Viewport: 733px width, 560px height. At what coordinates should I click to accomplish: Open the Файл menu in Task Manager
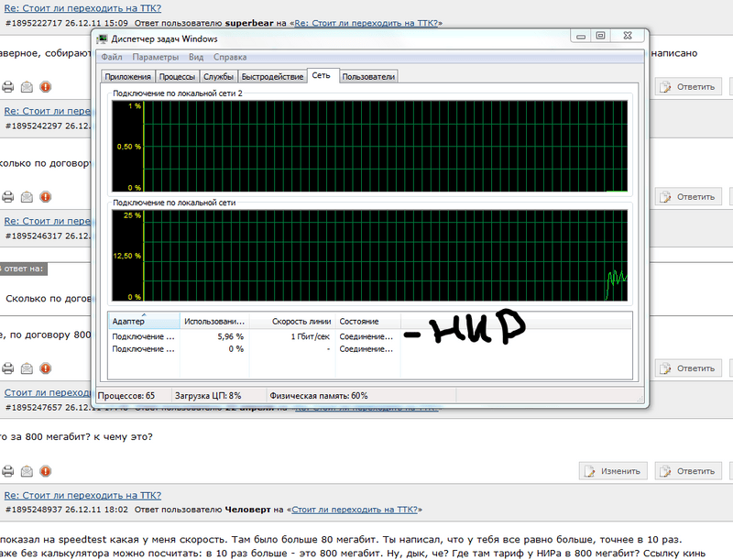tap(112, 57)
